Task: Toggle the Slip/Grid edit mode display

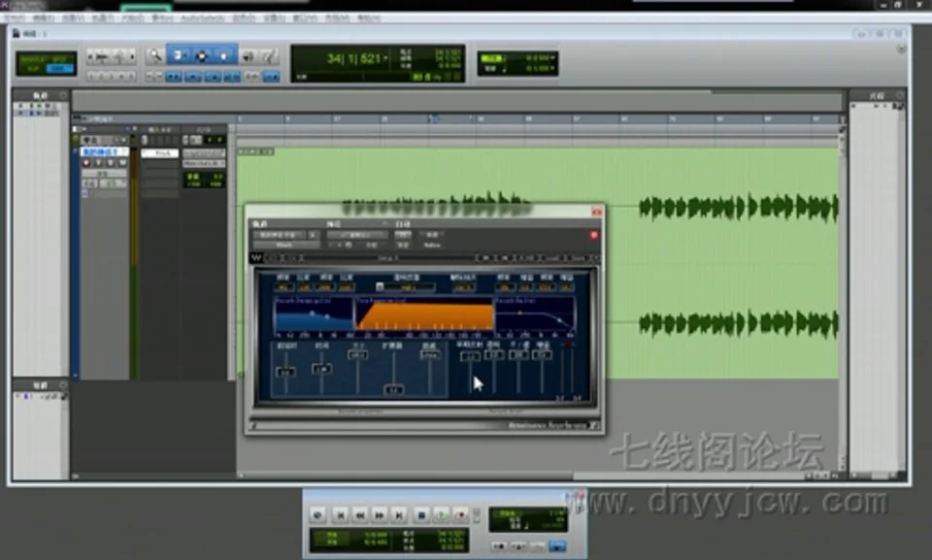Action: (47, 64)
